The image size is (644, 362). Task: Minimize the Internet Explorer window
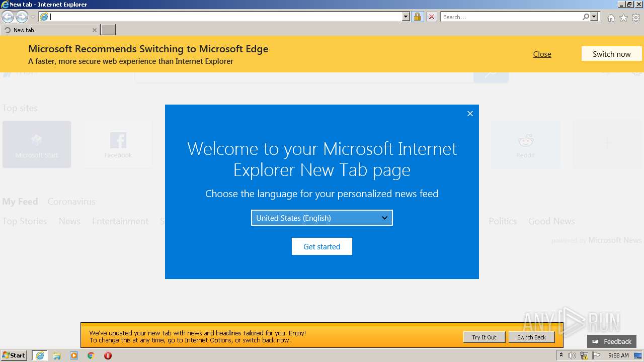(620, 4)
